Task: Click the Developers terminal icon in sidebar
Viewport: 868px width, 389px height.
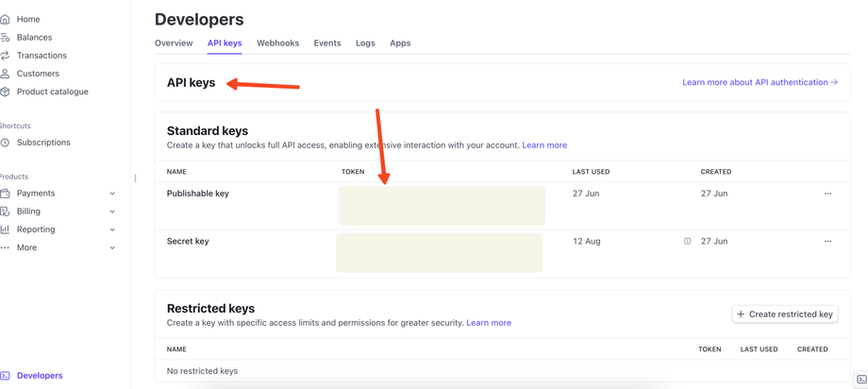Action: tap(6, 376)
